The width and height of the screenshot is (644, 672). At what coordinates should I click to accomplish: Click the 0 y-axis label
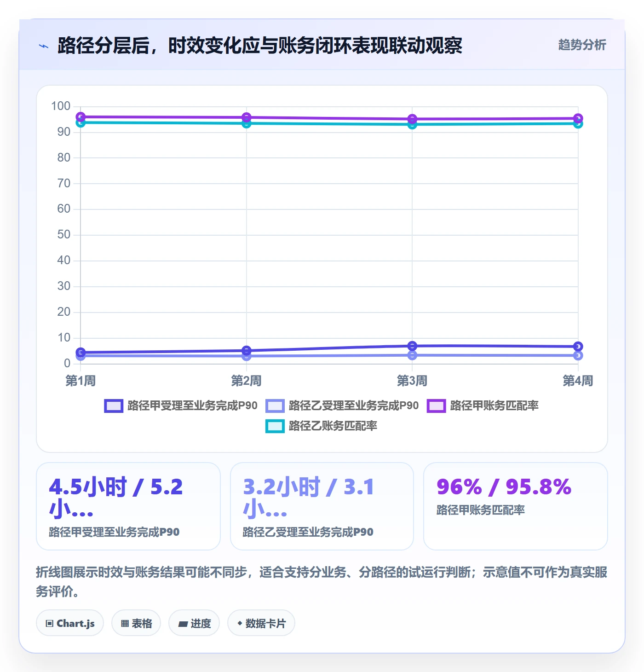coord(67,364)
